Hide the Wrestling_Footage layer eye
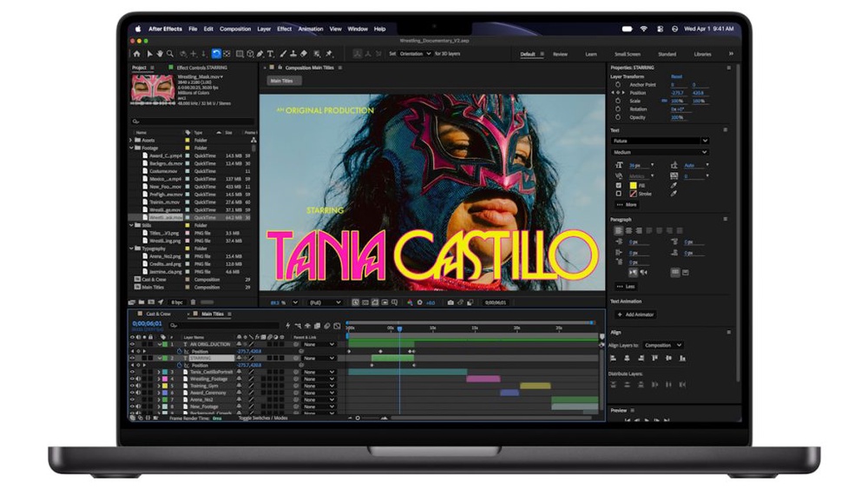Viewport: 868px width, 489px height. 132,379
